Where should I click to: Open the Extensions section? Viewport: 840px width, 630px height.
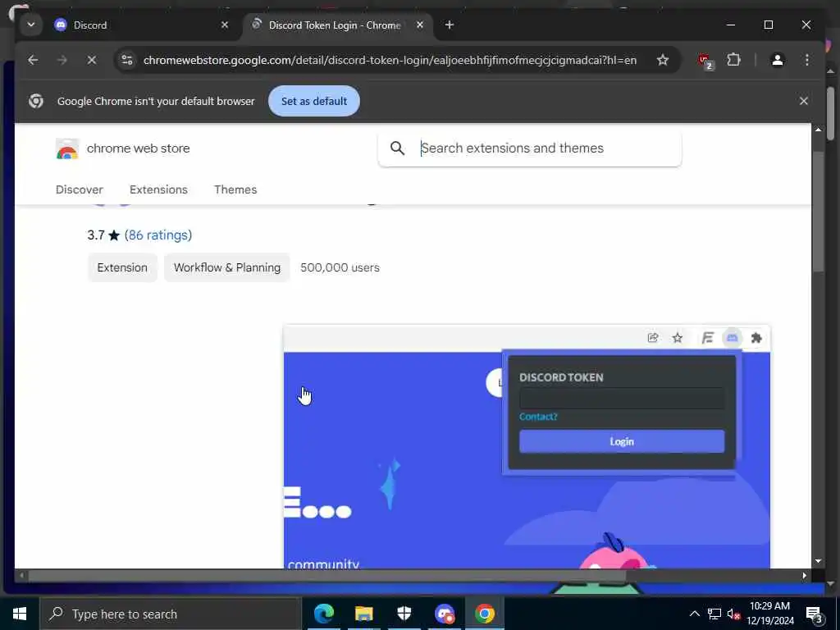coord(158,189)
